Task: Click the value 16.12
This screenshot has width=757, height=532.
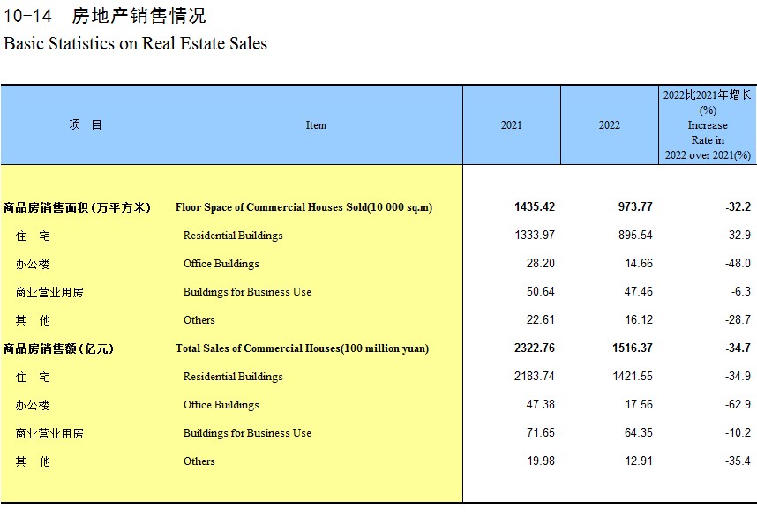Action: [x=639, y=319]
